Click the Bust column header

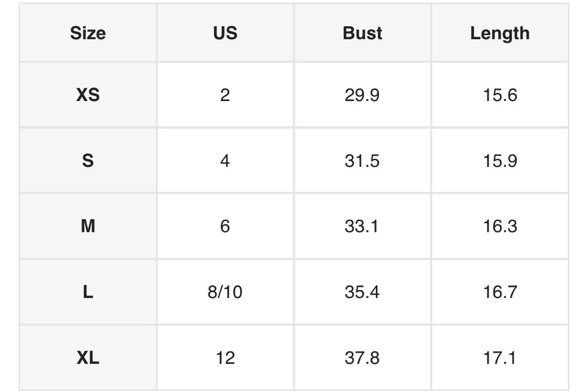[362, 33]
